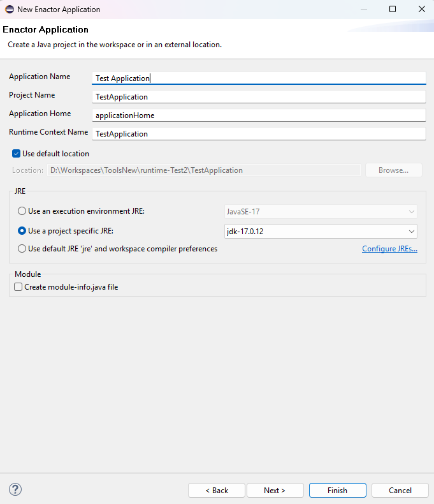Close the dialog using the X button
The height and width of the screenshot is (504, 434).
[x=421, y=10]
